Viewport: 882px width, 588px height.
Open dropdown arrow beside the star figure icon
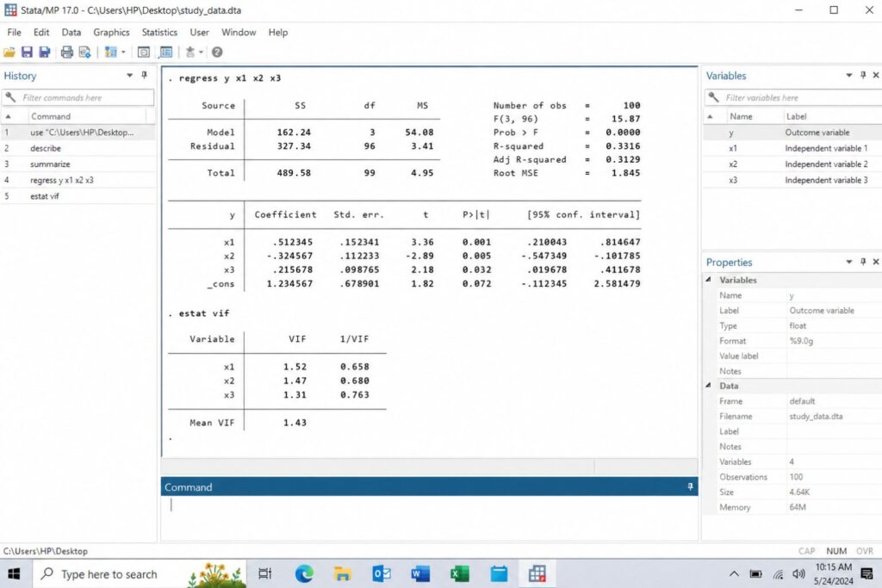[x=201, y=53]
